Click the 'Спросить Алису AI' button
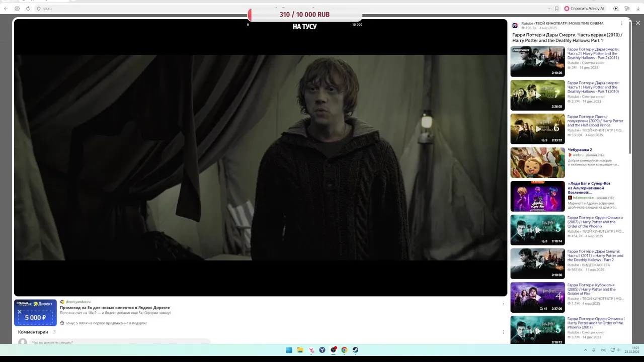Viewport: 644px width, 362px height. (584, 9)
